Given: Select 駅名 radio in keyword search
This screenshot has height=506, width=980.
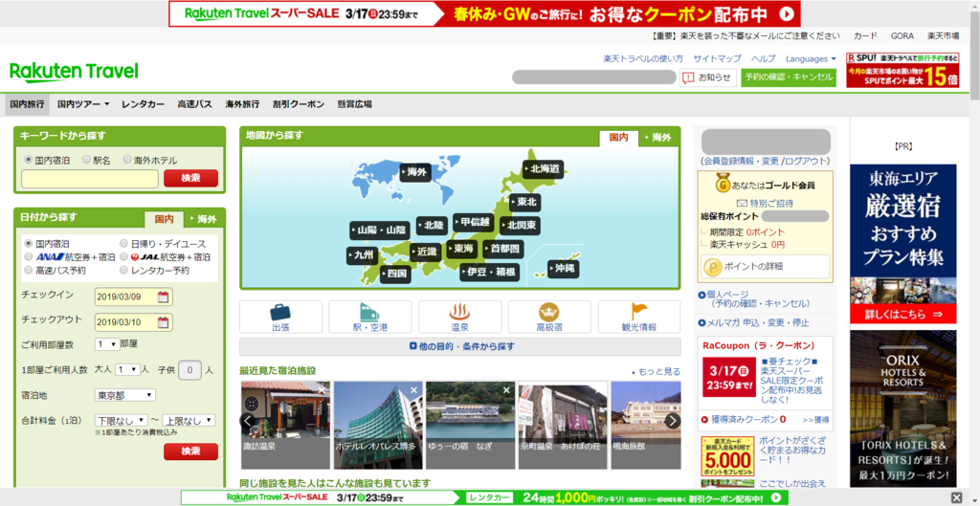Looking at the screenshot, I should [x=86, y=160].
